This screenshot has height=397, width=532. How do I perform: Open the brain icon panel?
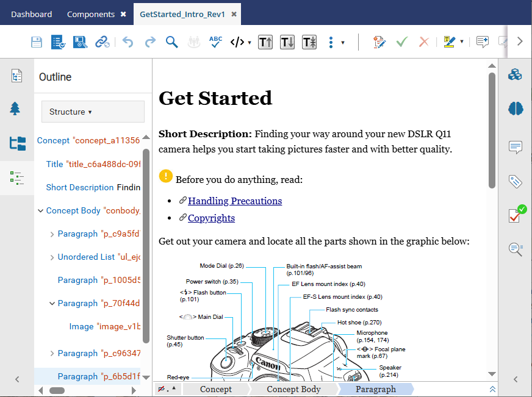tap(516, 109)
